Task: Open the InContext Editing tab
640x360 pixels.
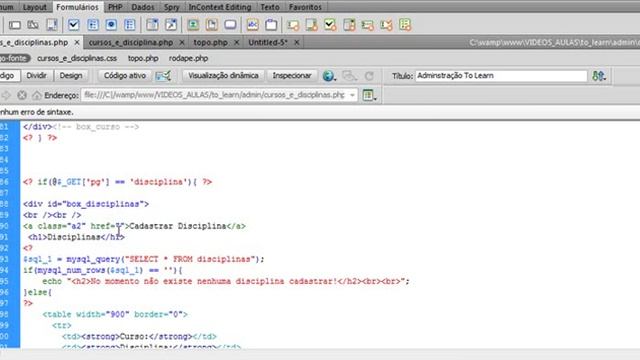Action: tap(220, 7)
